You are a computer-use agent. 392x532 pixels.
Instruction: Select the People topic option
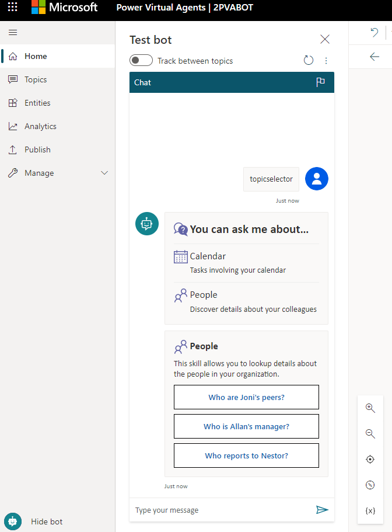coord(246,302)
